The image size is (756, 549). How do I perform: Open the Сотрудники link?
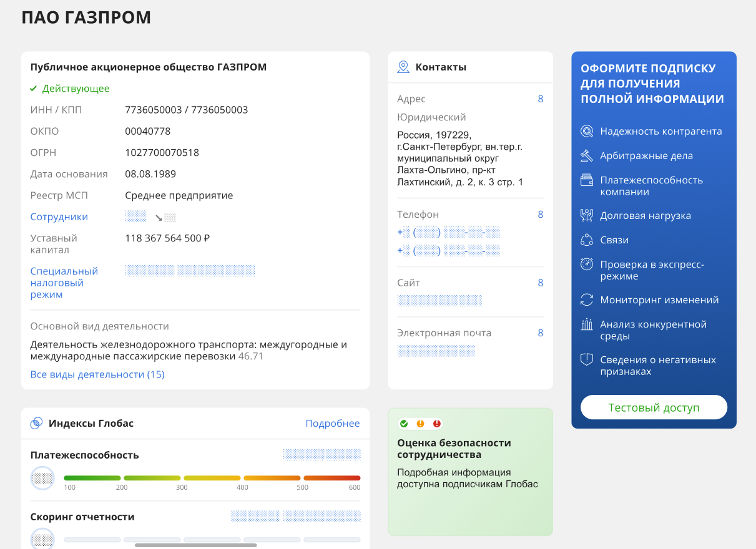click(59, 217)
